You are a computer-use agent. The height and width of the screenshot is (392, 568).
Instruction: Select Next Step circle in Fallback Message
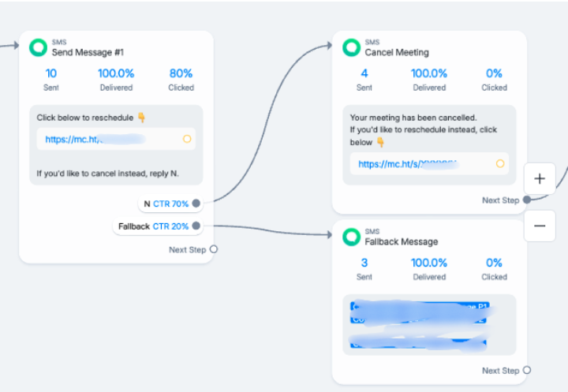click(527, 370)
